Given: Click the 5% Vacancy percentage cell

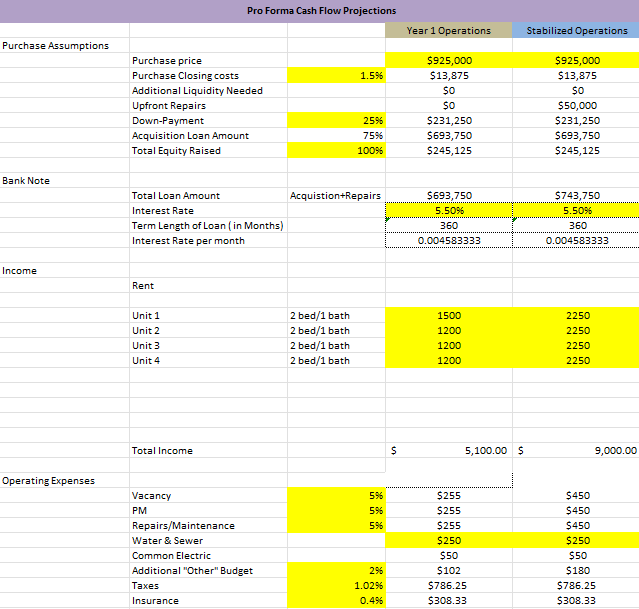Looking at the screenshot, I should point(336,496).
